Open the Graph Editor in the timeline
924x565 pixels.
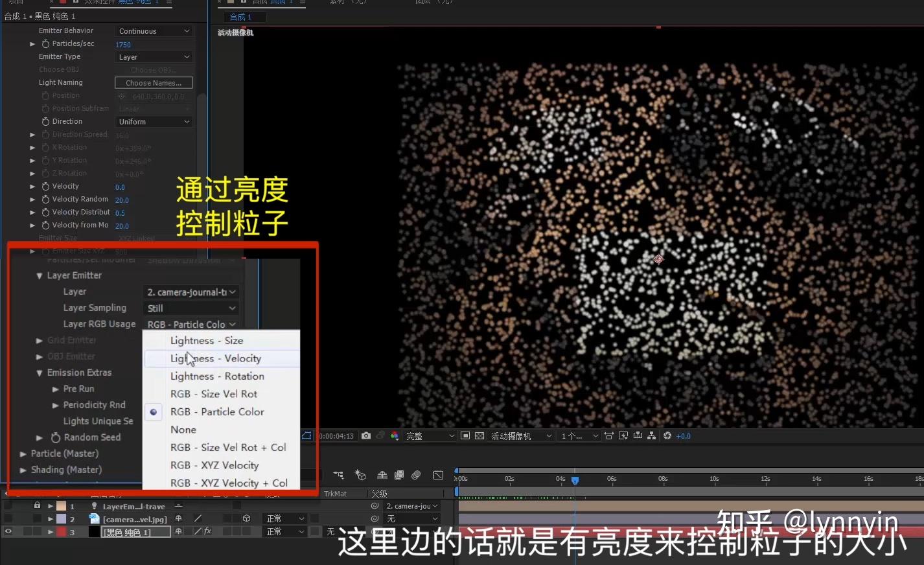(x=438, y=476)
